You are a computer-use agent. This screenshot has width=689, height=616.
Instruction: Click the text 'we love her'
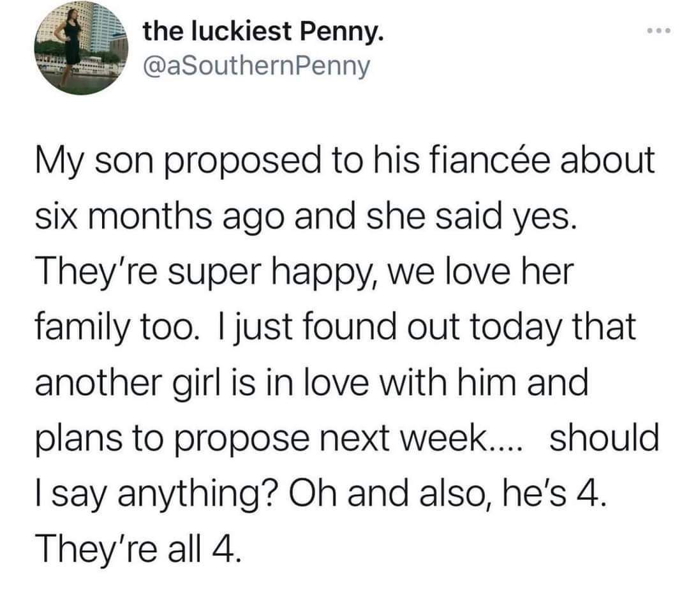click(x=482, y=271)
